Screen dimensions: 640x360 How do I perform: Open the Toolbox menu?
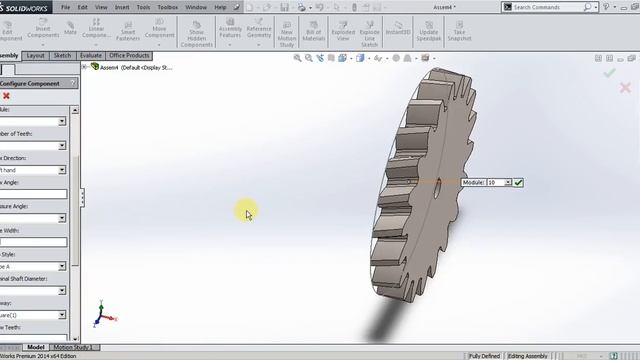167,7
